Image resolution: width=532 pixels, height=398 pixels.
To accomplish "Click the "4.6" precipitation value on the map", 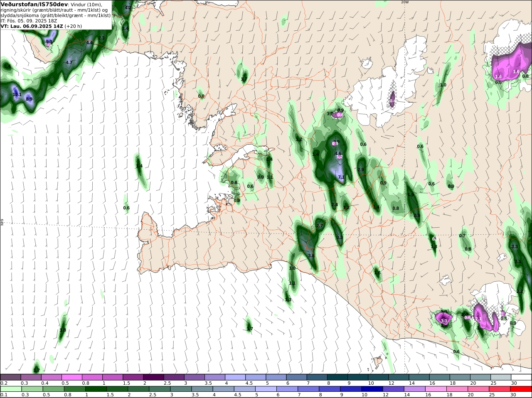I will tap(338, 153).
